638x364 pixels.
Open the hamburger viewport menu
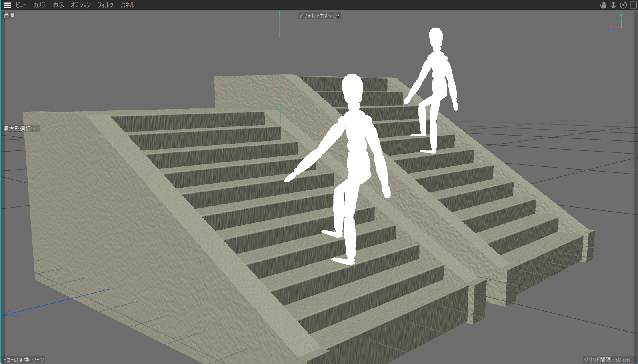[x=7, y=5]
